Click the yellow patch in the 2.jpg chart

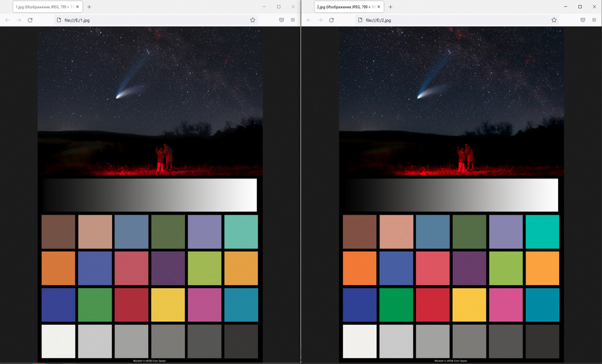469,305
